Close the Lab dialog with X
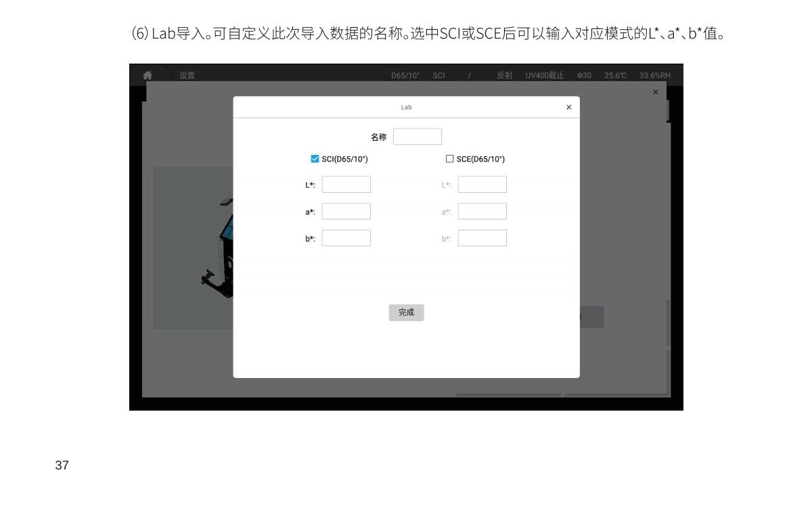This screenshot has height=506, width=812. (568, 108)
